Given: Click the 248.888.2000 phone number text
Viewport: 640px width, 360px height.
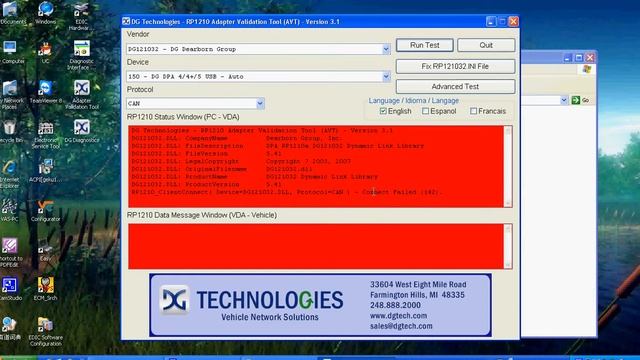Looking at the screenshot, I should [x=395, y=305].
